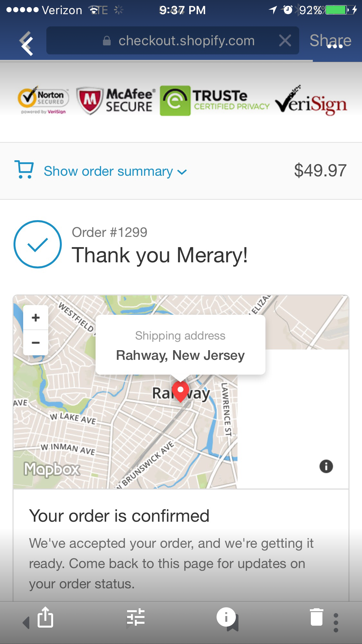Open the Share menu

pos(330,41)
